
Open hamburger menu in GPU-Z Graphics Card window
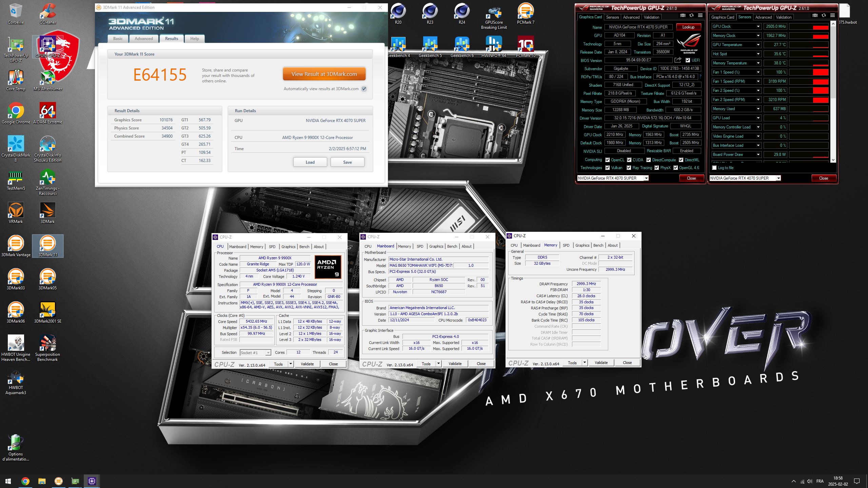(x=700, y=16)
